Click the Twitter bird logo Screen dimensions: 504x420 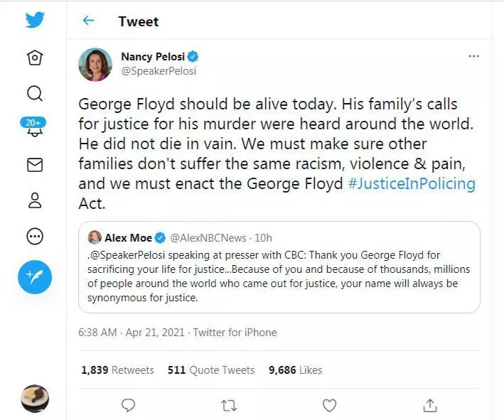pyautogui.click(x=35, y=20)
